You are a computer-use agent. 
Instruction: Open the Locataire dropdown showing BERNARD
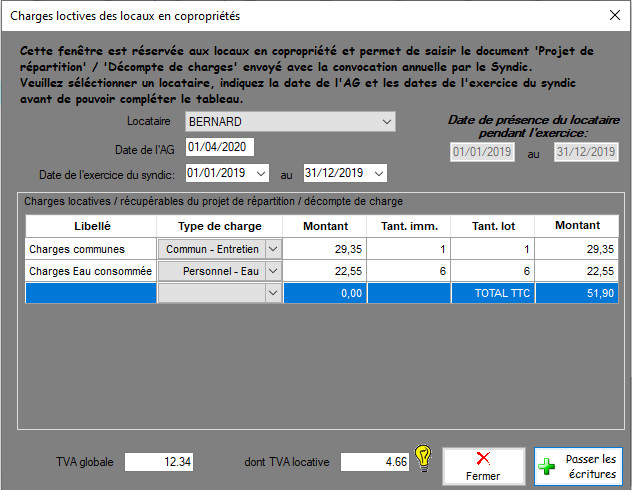click(x=387, y=122)
